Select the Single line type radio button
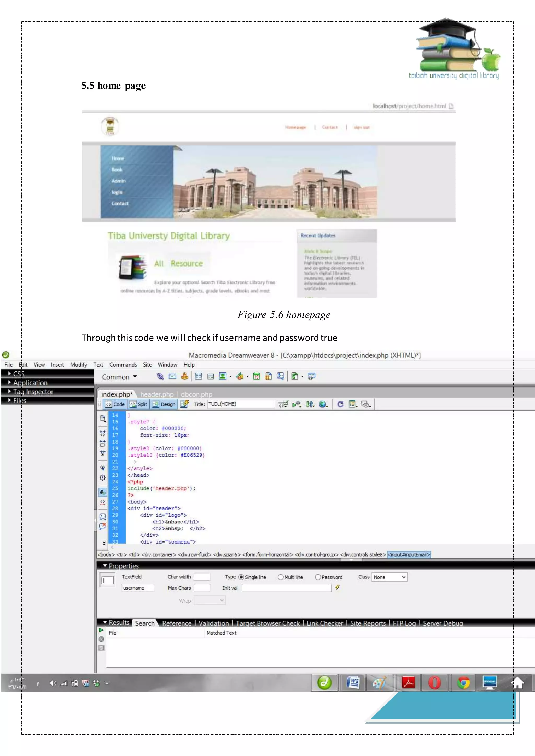Viewport: 535px width, 756px height. tap(241, 577)
